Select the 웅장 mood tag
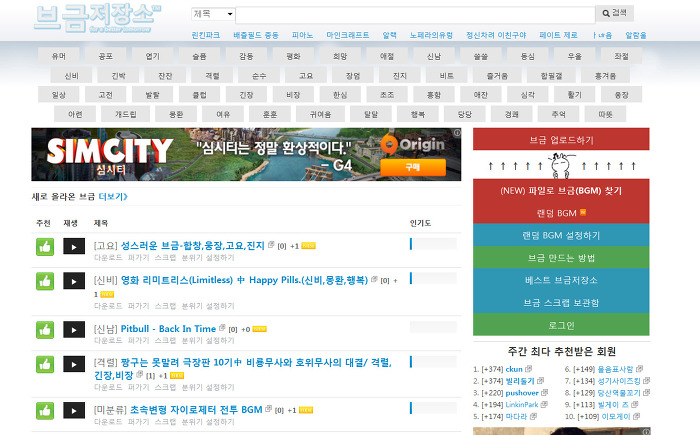Screen dimensions: 700x435 tap(621, 95)
